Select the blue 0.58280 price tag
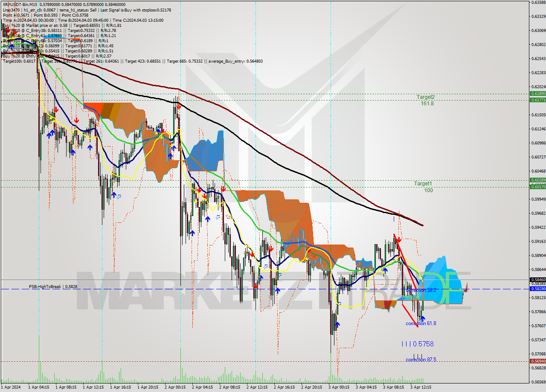This screenshot has width=546, height=392. [537, 289]
